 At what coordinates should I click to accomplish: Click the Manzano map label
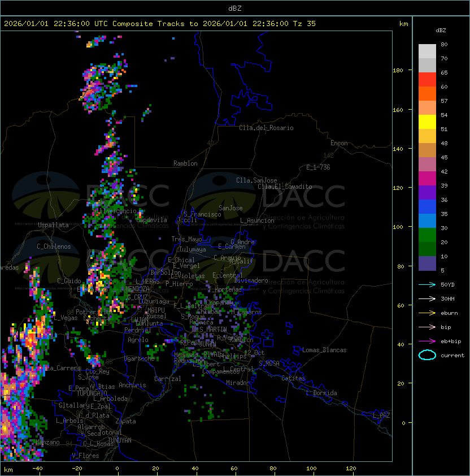pos(47,442)
